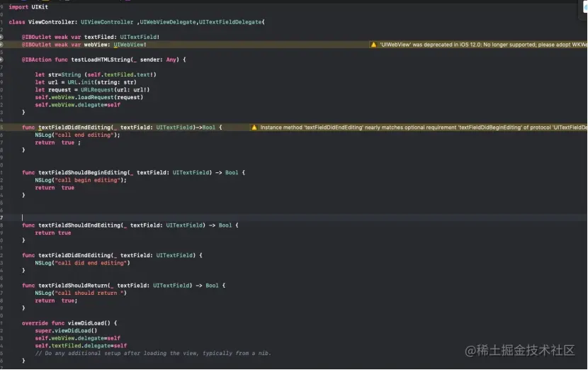Click the 'super.viewDidLoad()' line
The height and width of the screenshot is (370, 588).
pyautogui.click(x=66, y=330)
